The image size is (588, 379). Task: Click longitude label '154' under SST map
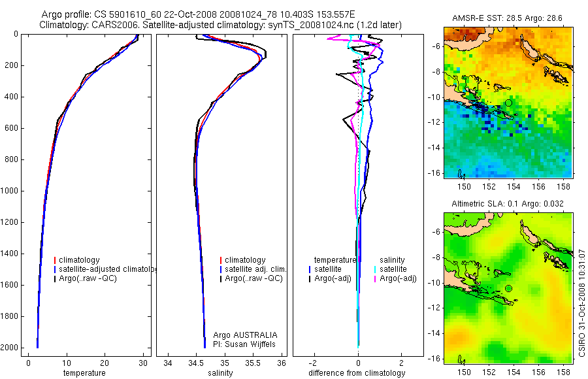(x=514, y=186)
